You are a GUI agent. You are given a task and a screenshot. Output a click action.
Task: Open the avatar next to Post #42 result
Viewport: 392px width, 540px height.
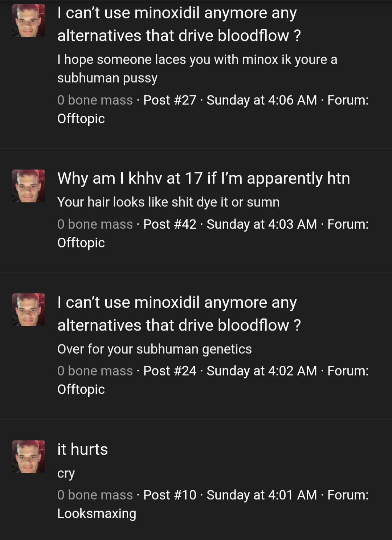point(29,186)
